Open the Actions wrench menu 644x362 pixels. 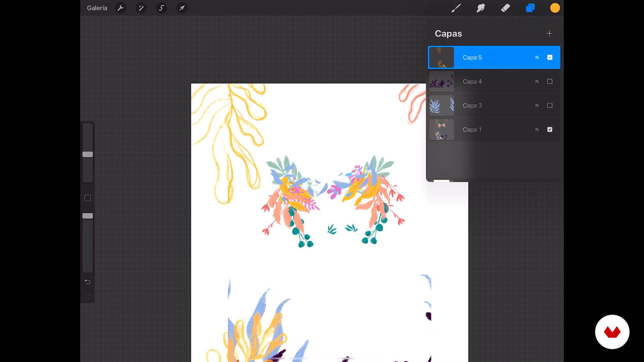click(120, 8)
